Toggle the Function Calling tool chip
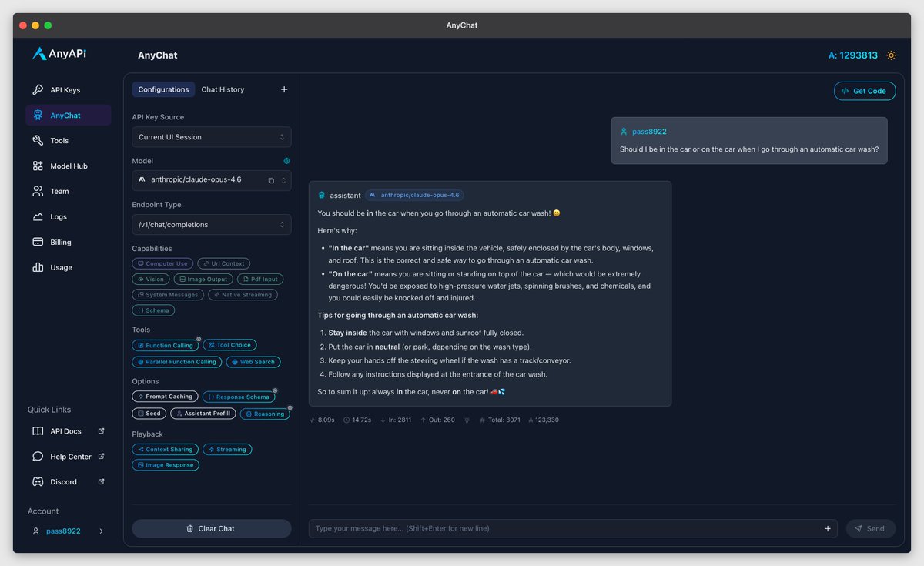Screen dimensions: 924x566 tap(165, 345)
